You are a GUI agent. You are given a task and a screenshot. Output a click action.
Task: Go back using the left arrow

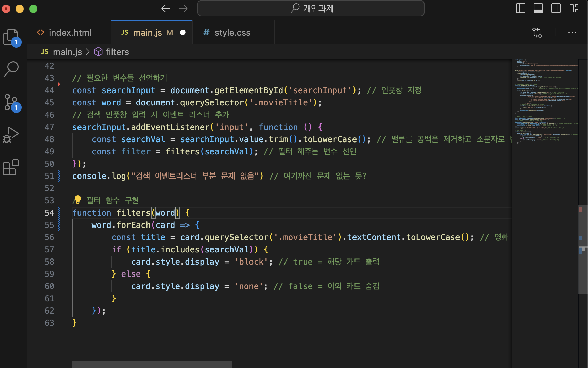(166, 9)
